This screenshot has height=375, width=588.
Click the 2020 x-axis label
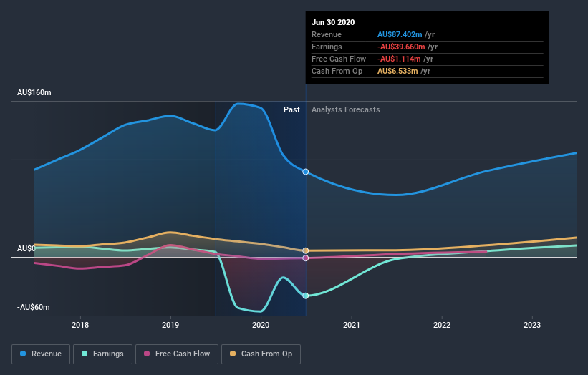point(261,325)
